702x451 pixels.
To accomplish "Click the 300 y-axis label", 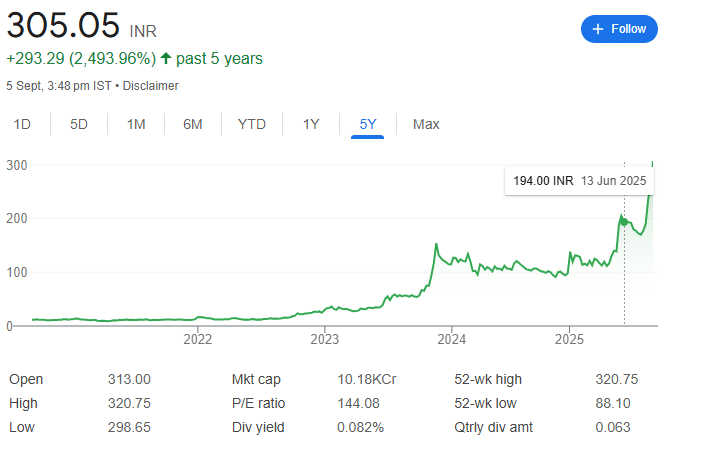I will [x=17, y=165].
